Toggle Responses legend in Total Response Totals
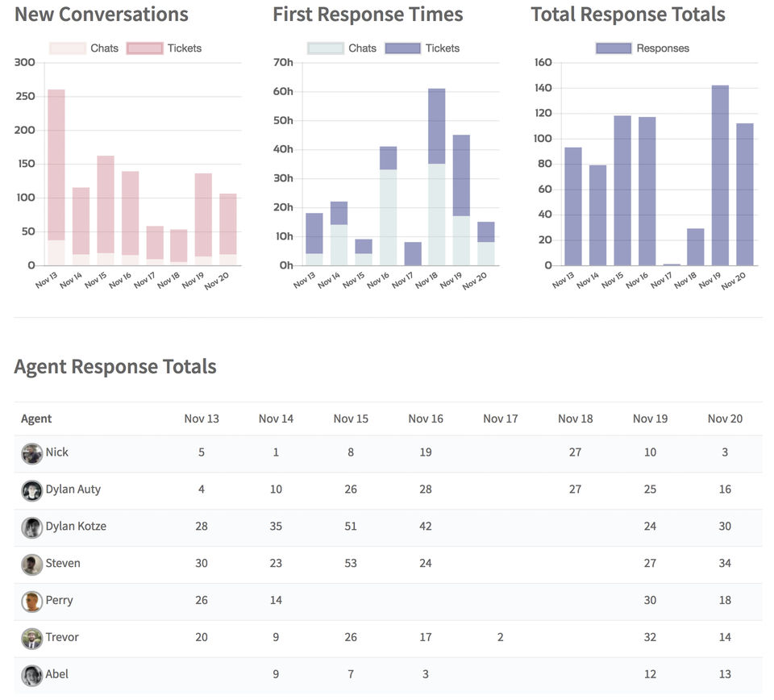Screen dimensions: 774x700 point(643,48)
